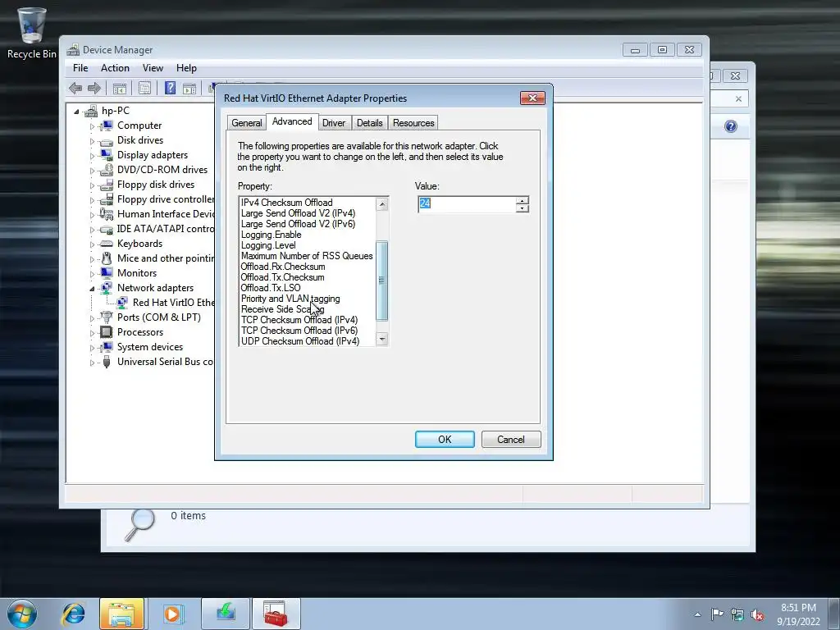
Task: Open the Action menu
Action: pos(115,68)
